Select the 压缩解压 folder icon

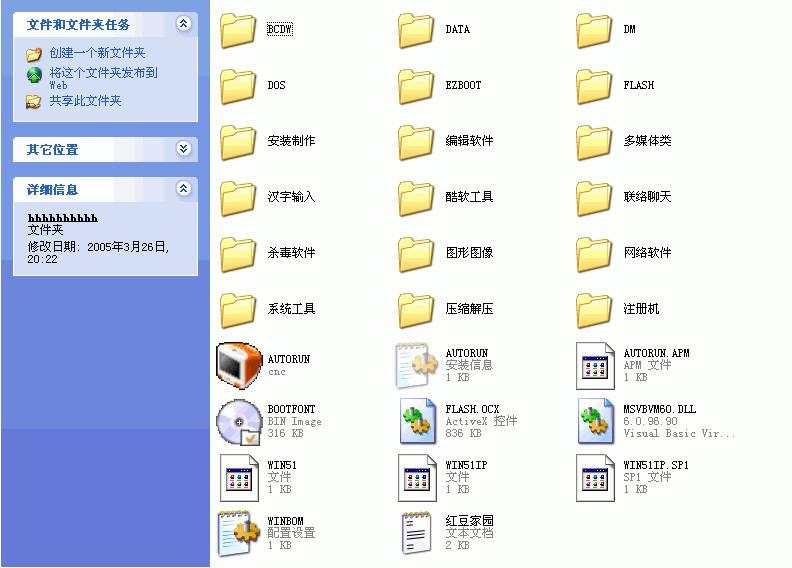[416, 311]
